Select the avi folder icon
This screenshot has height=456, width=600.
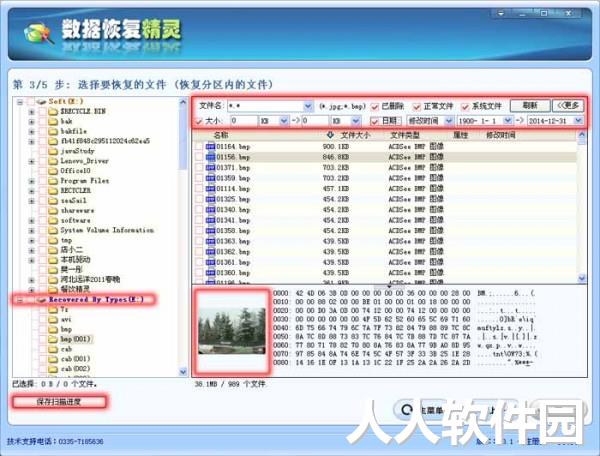click(53, 319)
